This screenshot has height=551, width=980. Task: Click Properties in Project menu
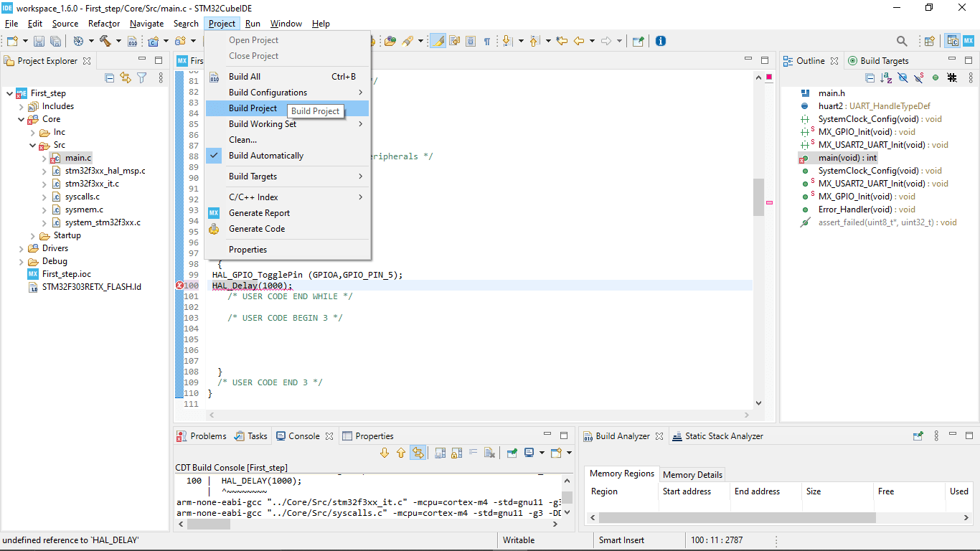pyautogui.click(x=287, y=250)
